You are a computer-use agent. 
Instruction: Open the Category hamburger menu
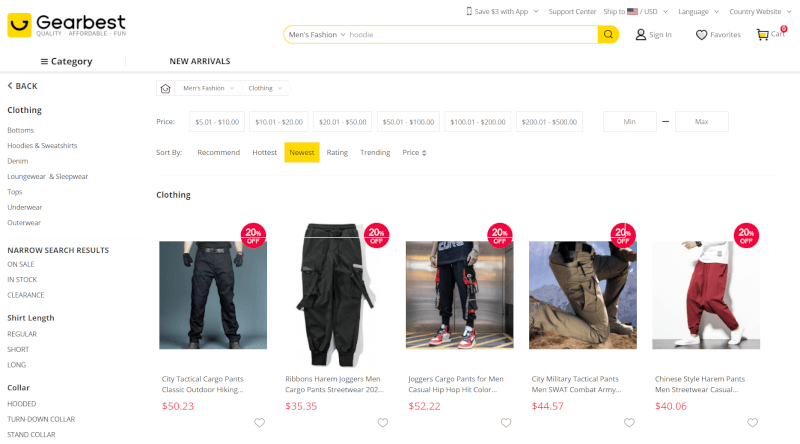(x=66, y=61)
